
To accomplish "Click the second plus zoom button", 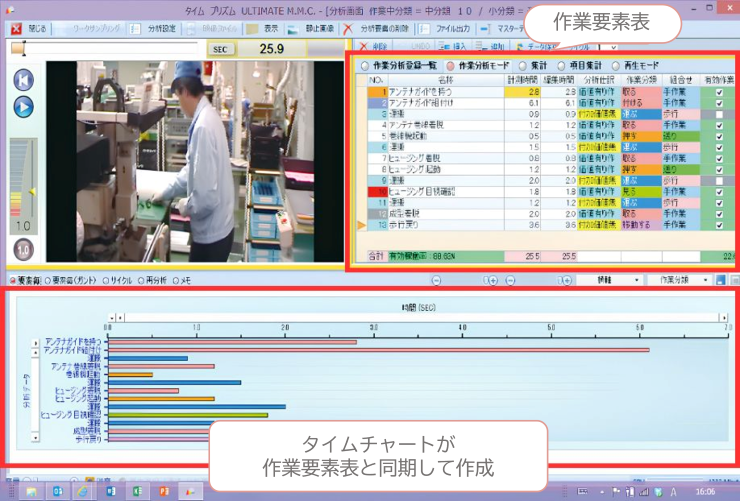I will (x=565, y=281).
